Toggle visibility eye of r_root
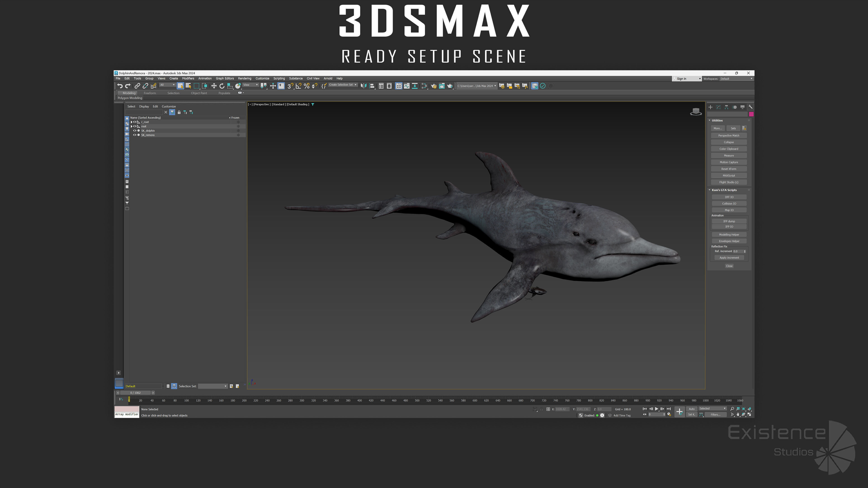Viewport: 868px width, 488px height. [135, 122]
